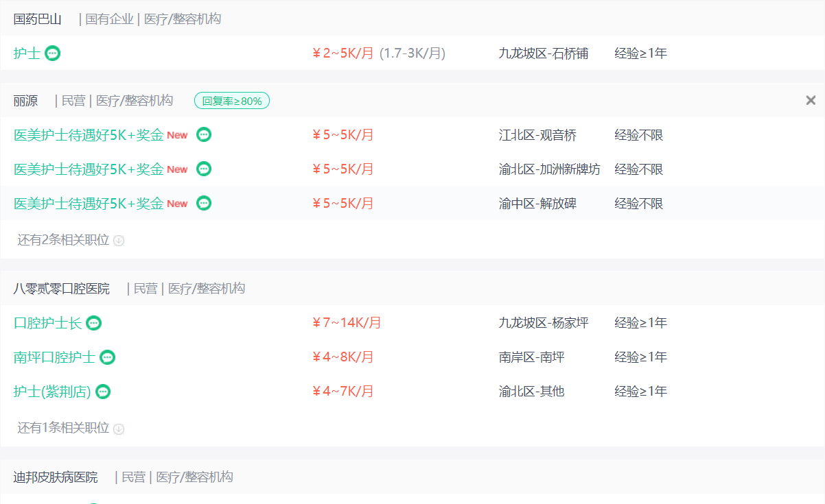Viewport: 825px width, 504px height.
Task: Click chat icon for 渝中区-解放碑 医美护士 job
Action: click(x=204, y=203)
